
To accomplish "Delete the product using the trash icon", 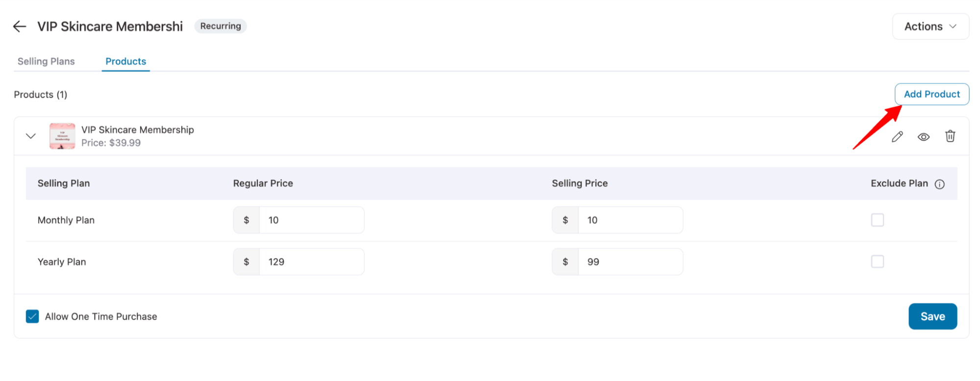I will click(950, 136).
